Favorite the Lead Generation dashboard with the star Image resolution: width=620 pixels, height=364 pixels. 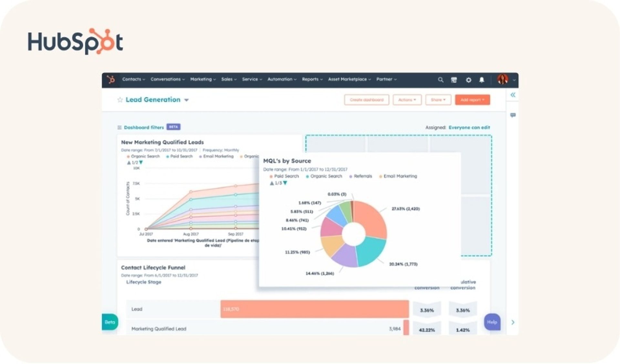point(120,100)
